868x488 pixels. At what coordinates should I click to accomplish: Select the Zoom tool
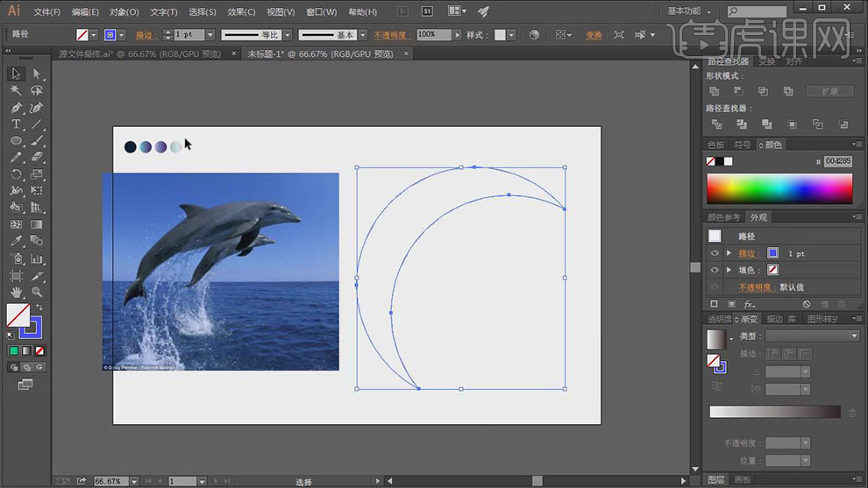[x=37, y=292]
